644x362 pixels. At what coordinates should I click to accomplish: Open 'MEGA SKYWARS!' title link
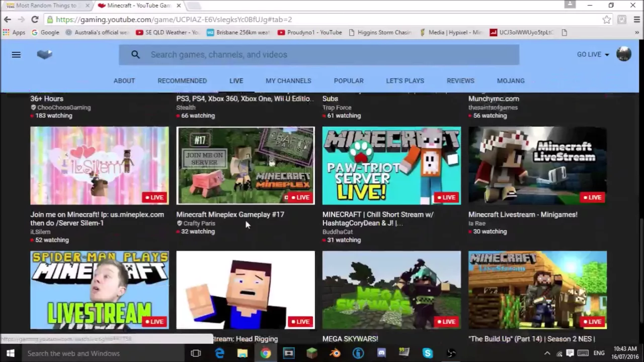click(350, 338)
